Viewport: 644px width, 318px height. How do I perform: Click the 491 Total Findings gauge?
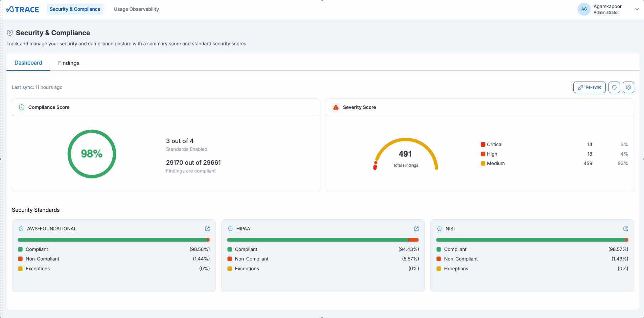click(406, 154)
